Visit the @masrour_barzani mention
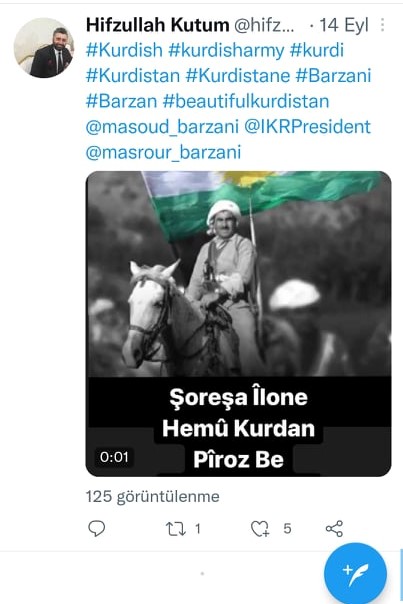 click(163, 153)
